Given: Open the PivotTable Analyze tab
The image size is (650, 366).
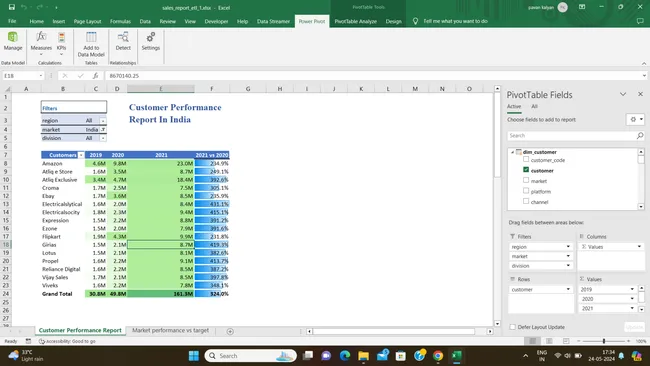Looking at the screenshot, I should point(355,21).
